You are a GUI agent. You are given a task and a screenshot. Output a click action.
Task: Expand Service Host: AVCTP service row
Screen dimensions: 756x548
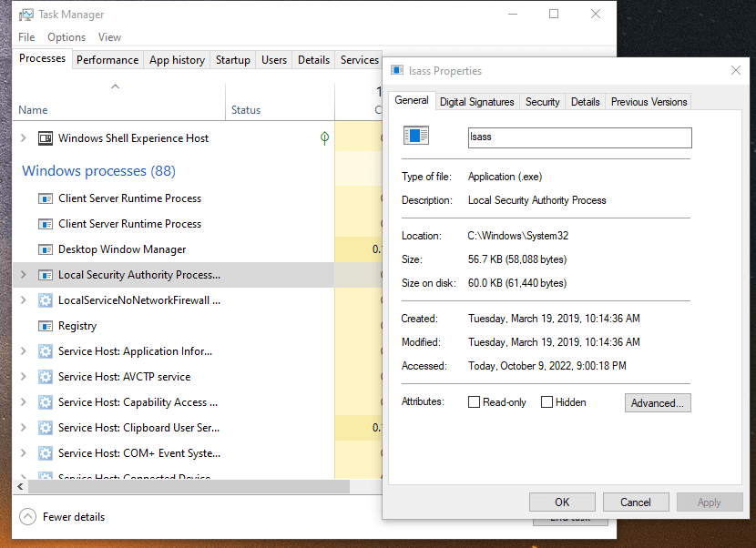(x=23, y=377)
